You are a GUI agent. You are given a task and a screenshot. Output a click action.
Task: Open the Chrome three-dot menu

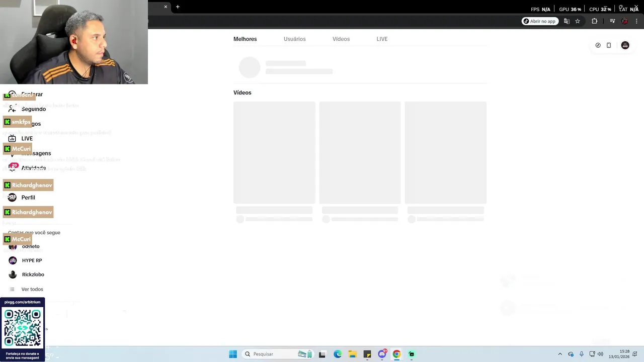click(x=636, y=21)
